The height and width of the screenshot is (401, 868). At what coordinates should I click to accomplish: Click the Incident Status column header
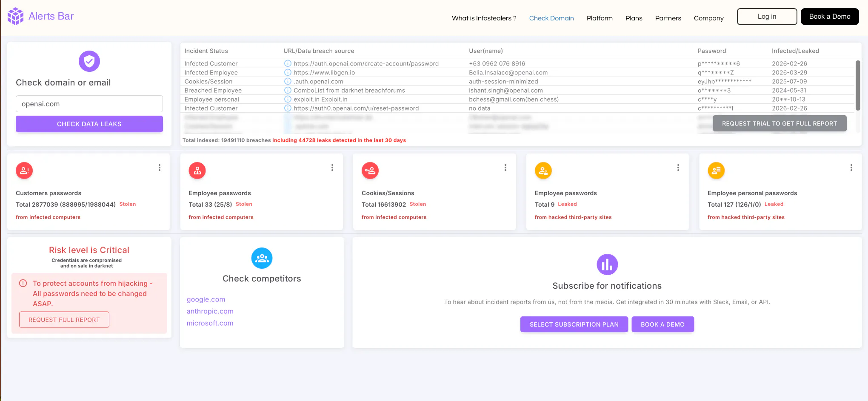[206, 51]
